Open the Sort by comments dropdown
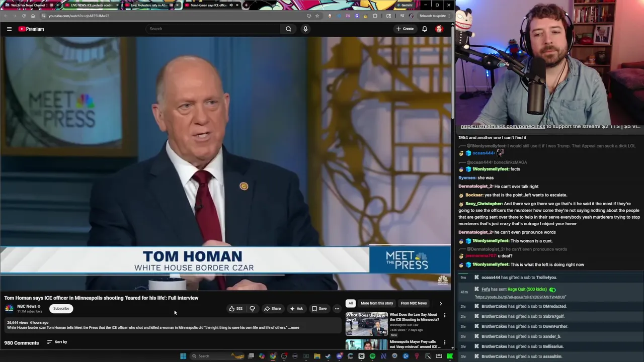 [x=57, y=342]
